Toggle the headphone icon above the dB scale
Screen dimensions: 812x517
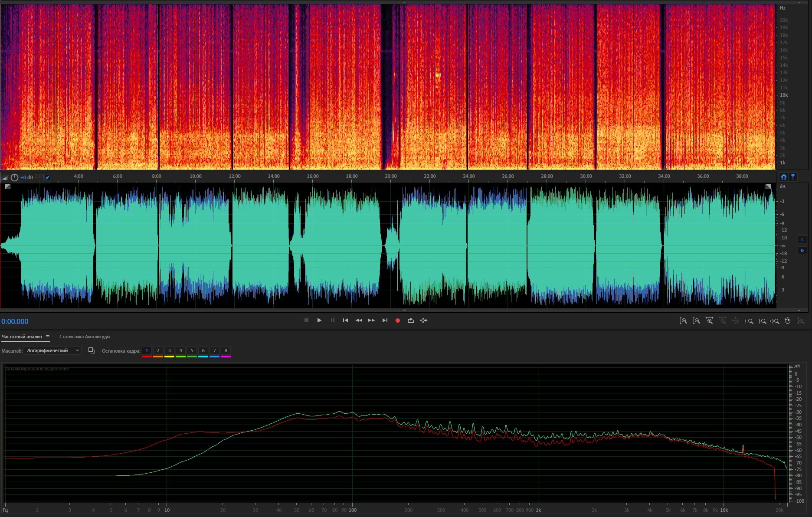(783, 177)
